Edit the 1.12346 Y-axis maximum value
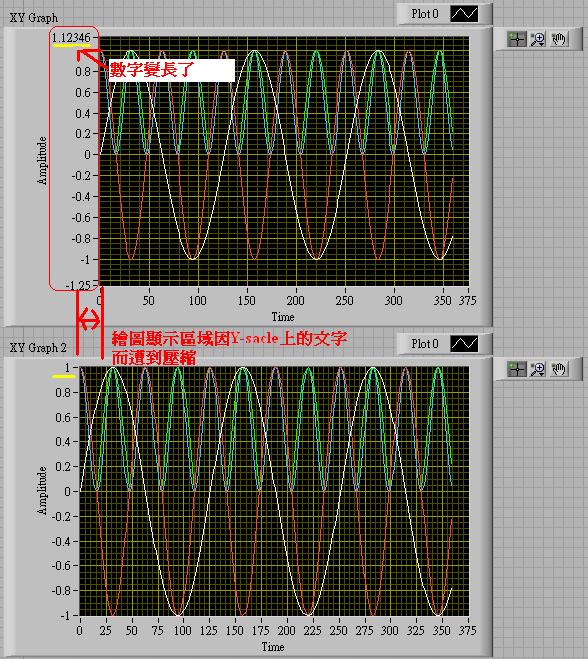 click(71, 38)
